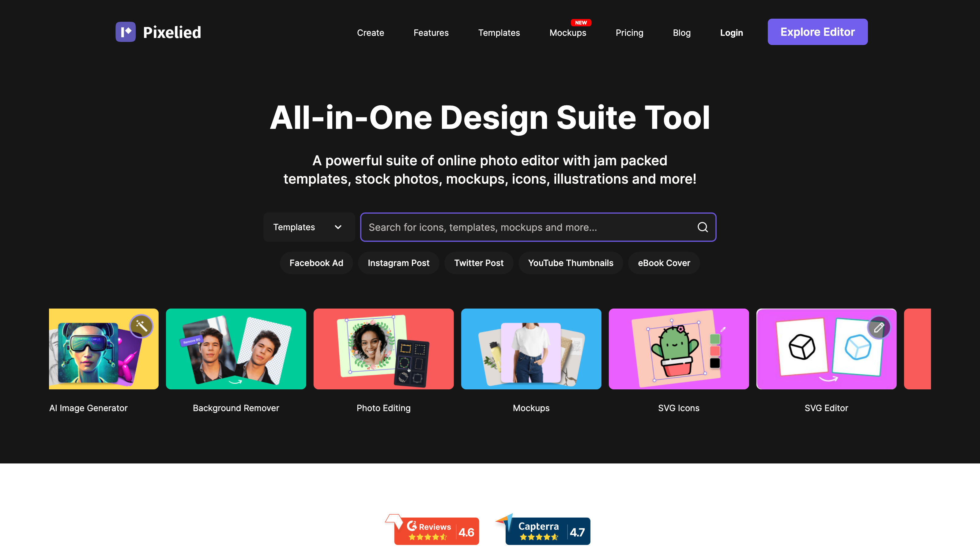980x551 pixels.
Task: Select the Instagram Post quick filter
Action: [398, 263]
